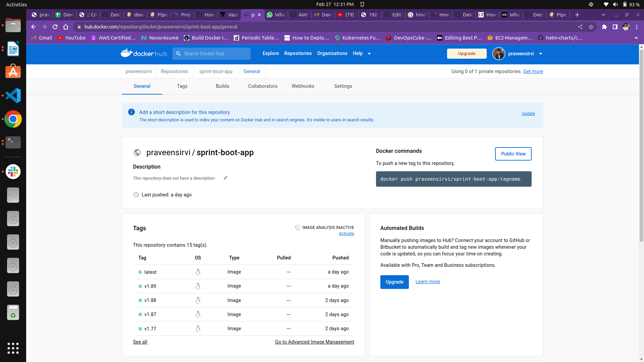Click Repositories in the breadcrumb
Viewport: 644px width, 362px height.
174,71
